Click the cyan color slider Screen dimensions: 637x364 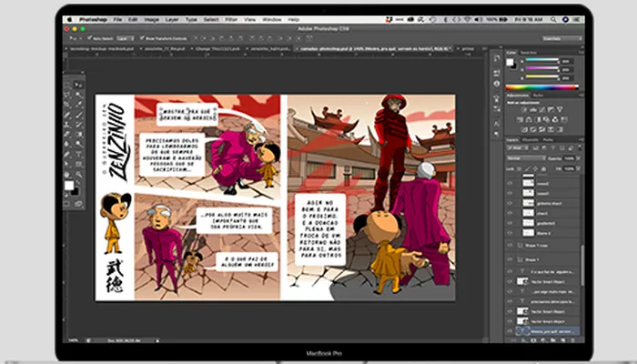542,60
